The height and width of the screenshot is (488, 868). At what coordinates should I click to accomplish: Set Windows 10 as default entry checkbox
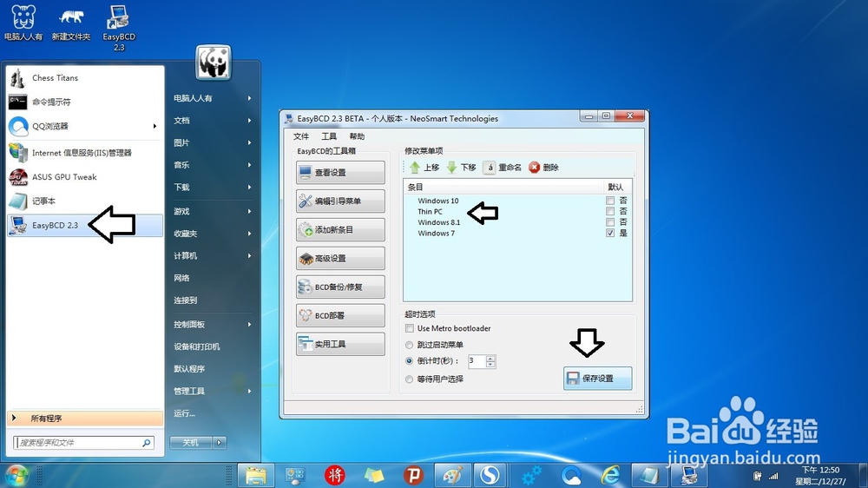coord(610,201)
